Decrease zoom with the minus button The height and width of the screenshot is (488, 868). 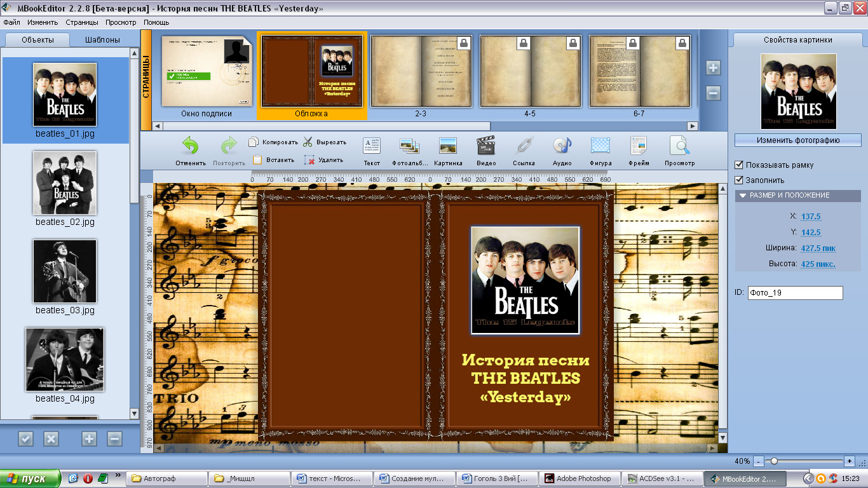click(758, 461)
